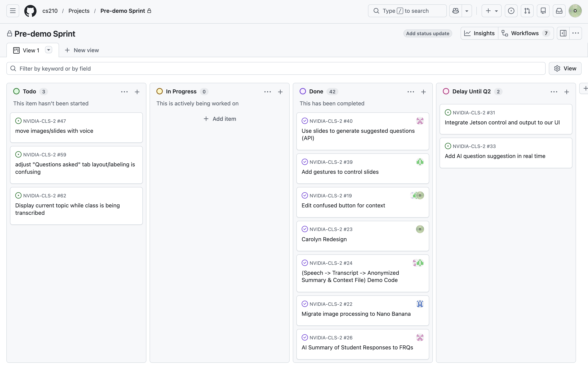Open Todo column options menu
The image size is (588, 366).
124,92
